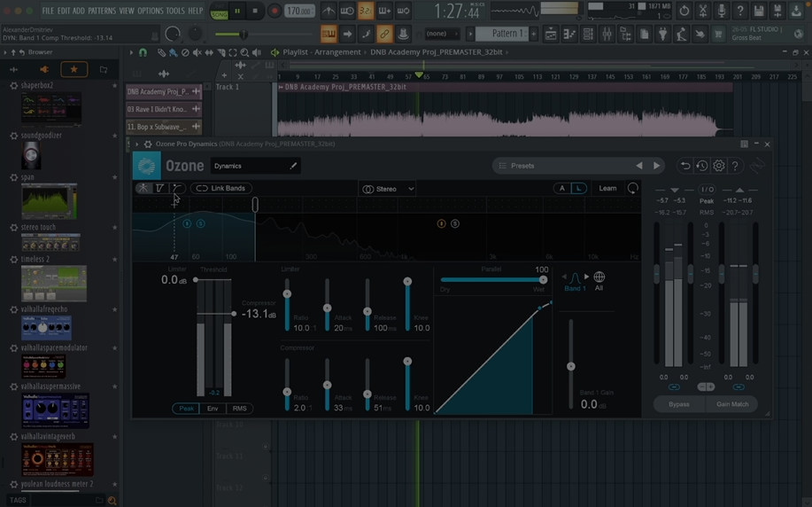The image size is (812, 507).
Task: Open the VIEW menu
Action: (x=127, y=11)
